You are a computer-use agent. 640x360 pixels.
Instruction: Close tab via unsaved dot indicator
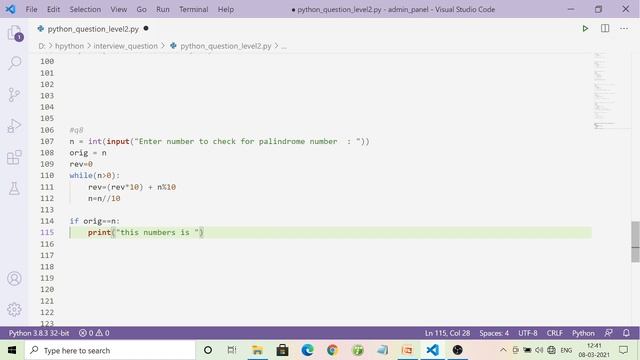(146, 29)
